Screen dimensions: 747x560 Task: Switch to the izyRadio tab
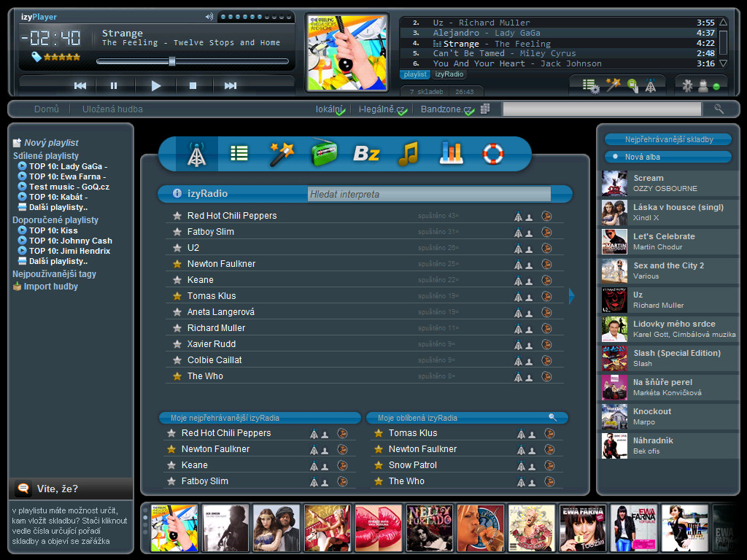(449, 74)
